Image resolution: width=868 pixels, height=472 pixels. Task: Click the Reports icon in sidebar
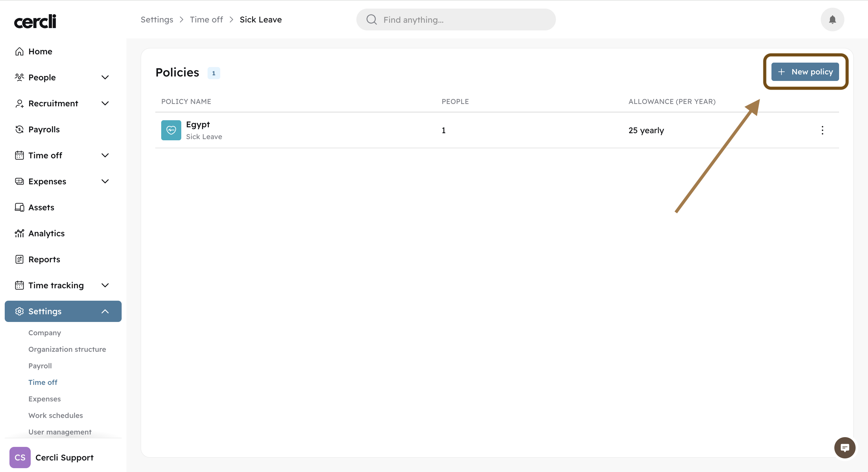[19, 259]
